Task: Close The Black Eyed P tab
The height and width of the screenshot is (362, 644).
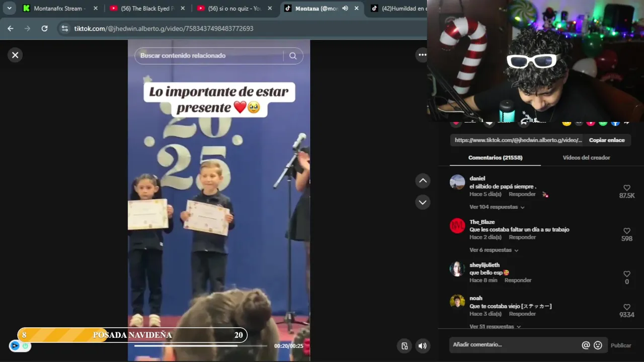Action: click(182, 9)
